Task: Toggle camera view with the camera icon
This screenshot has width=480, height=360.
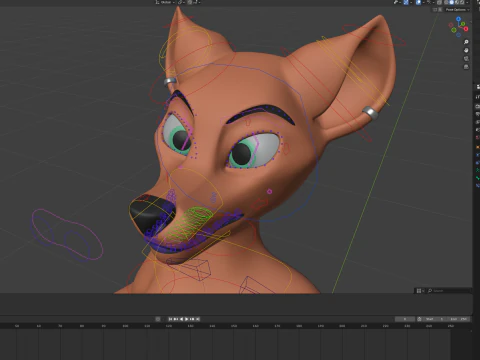Action: [466, 59]
